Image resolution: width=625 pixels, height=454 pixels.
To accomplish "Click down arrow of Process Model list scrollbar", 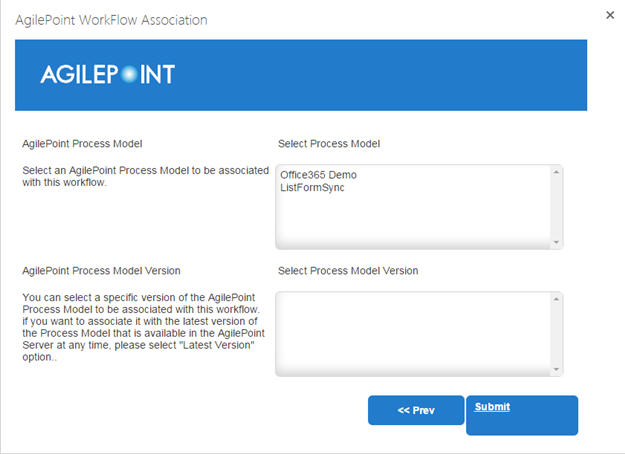I will (x=556, y=242).
